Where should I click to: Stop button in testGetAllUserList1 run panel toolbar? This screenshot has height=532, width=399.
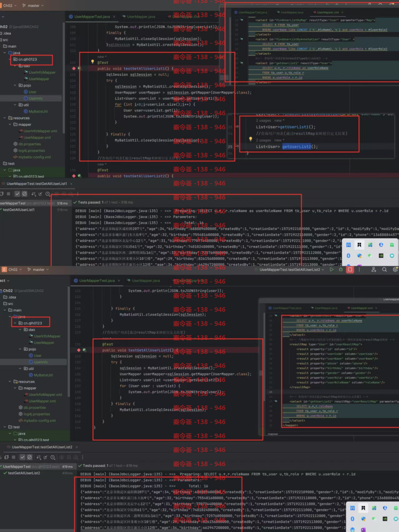tap(8, 194)
